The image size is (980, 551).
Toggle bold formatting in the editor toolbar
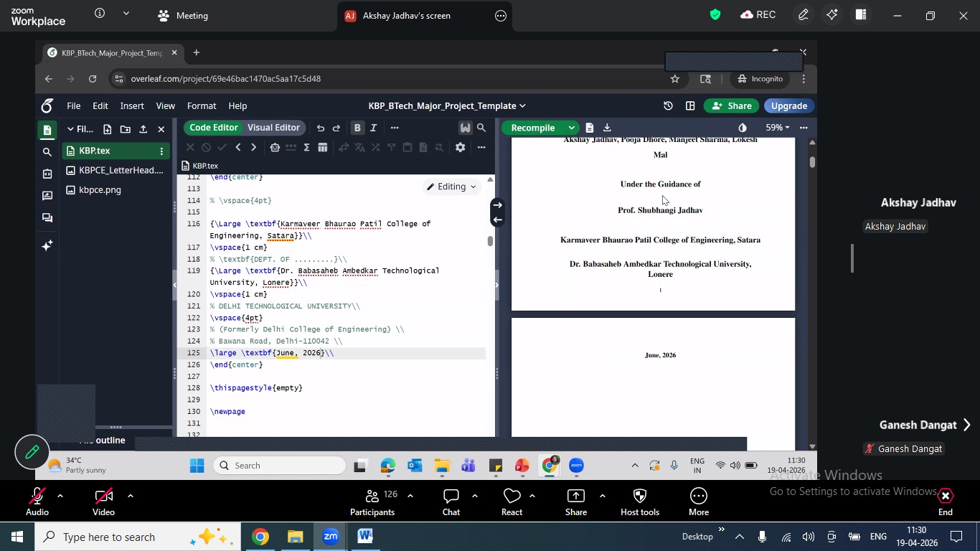(x=357, y=128)
